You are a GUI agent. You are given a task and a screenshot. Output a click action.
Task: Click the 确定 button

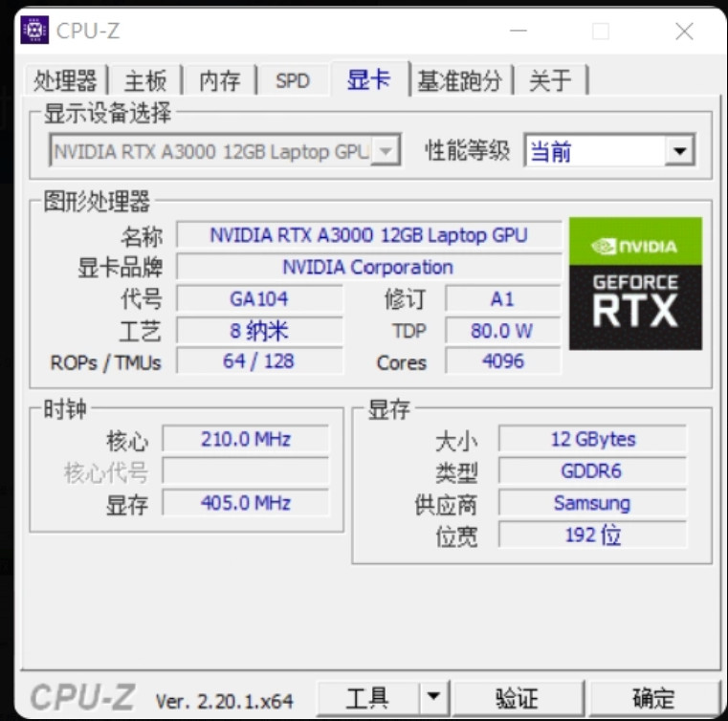click(x=653, y=698)
